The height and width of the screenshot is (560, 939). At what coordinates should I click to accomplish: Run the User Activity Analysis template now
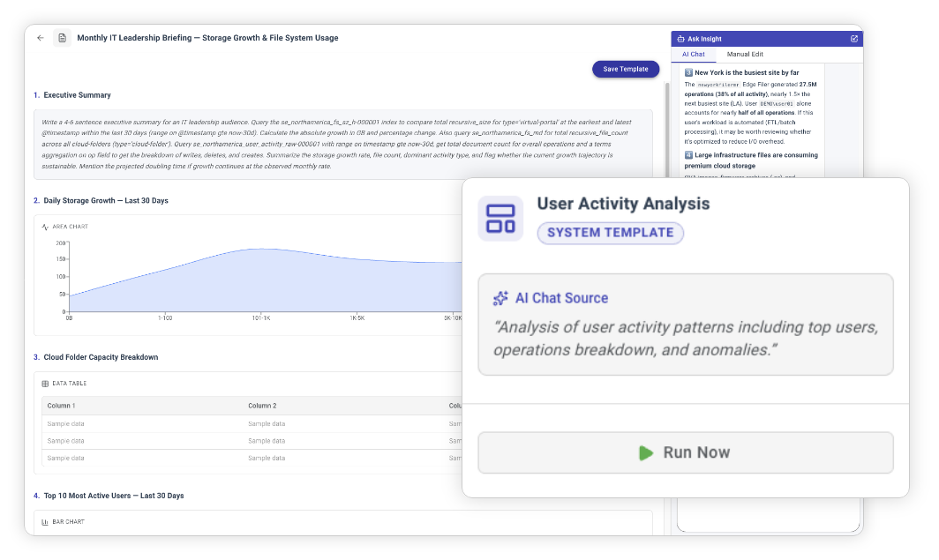click(x=685, y=453)
